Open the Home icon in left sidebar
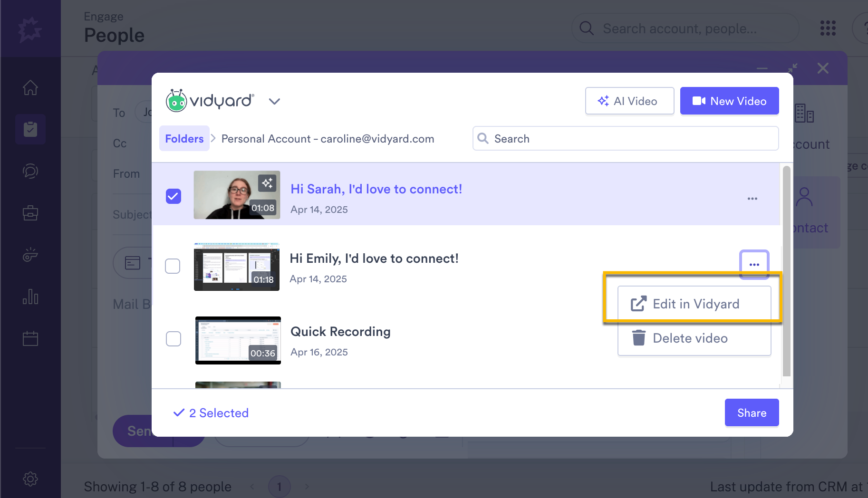 30,87
